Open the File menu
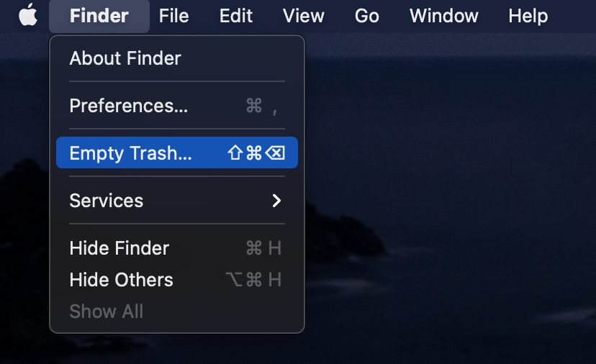The height and width of the screenshot is (364, 596). (x=173, y=16)
